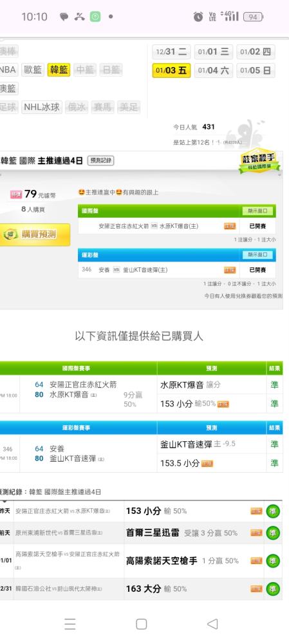Image resolution: width=289 pixels, height=644 pixels.
Task: Select the NHL冰球 league tab
Action: [x=42, y=107]
